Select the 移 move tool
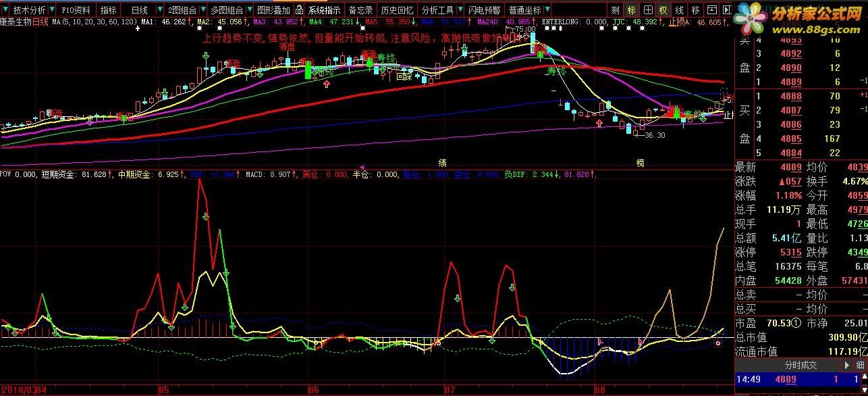868x396 pixels. 696,9
